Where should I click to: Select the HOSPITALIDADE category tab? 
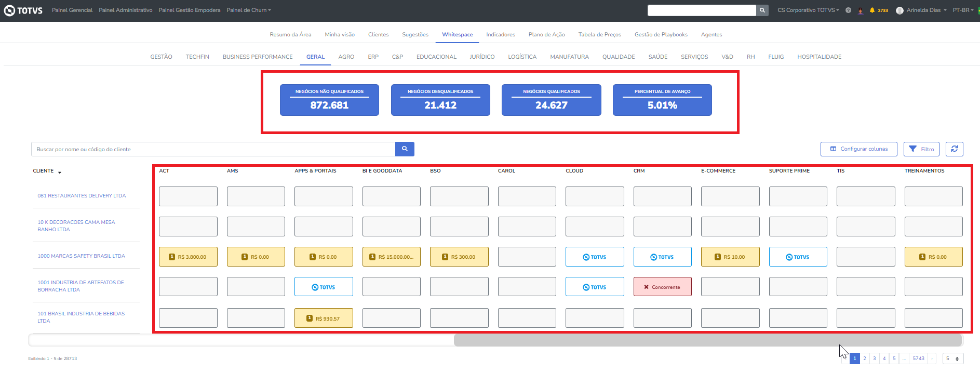point(820,57)
